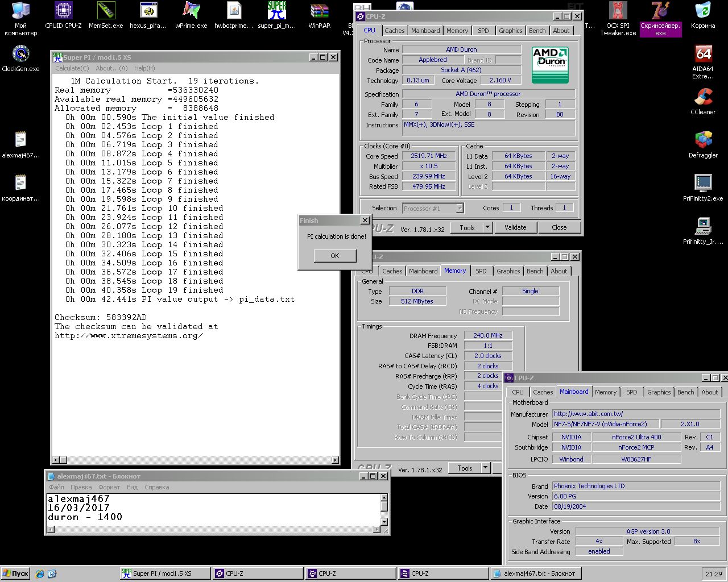Launch the CCleaner desktop icon
The height and width of the screenshot is (582, 728).
[x=703, y=102]
